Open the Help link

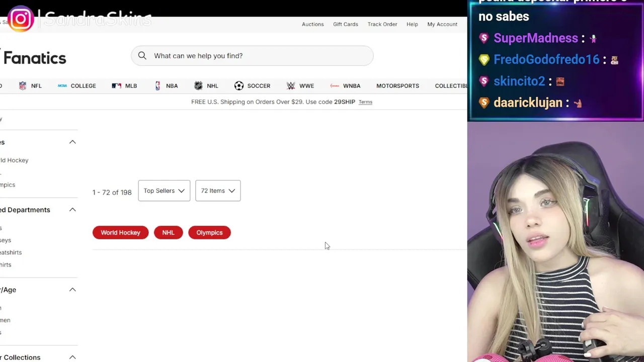(412, 24)
